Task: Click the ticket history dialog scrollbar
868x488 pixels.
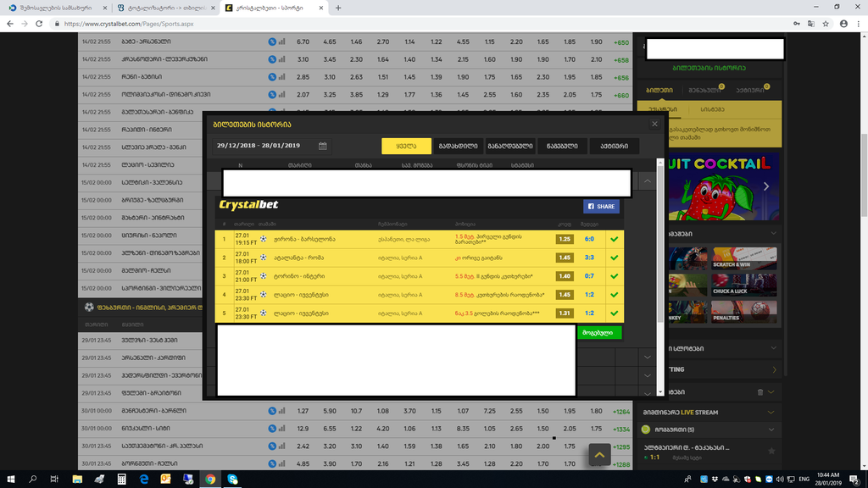Action: point(659,243)
